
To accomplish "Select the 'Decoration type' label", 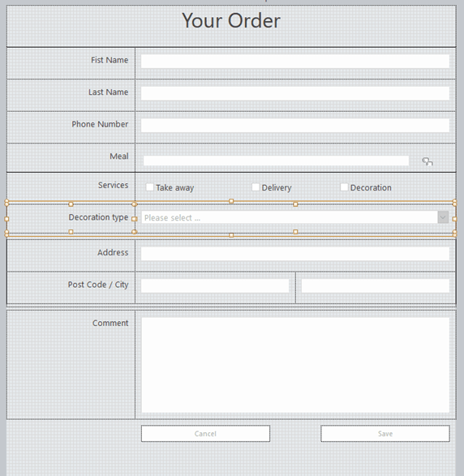I will click(x=98, y=217).
